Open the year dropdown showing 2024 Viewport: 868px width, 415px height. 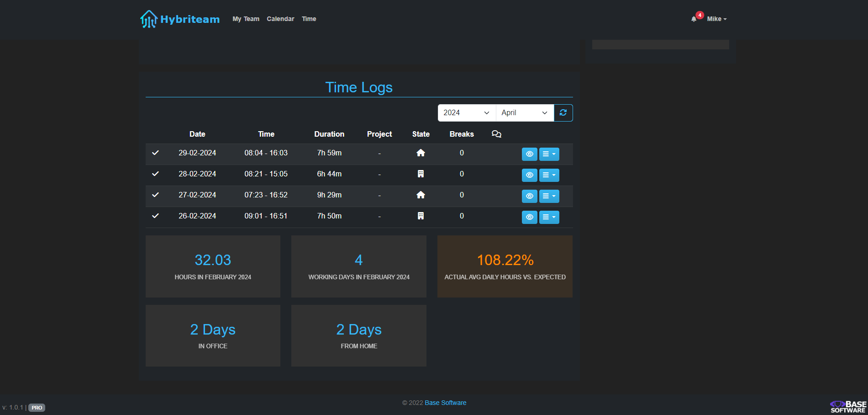tap(466, 112)
